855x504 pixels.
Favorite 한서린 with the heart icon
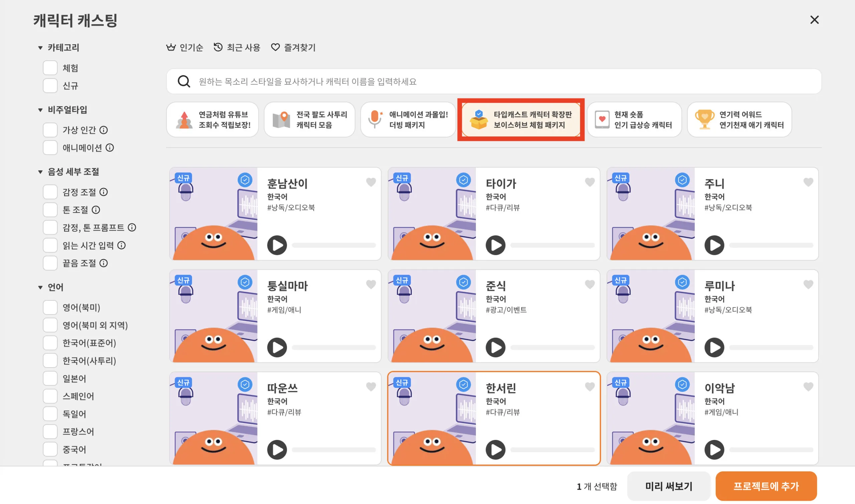click(x=590, y=387)
